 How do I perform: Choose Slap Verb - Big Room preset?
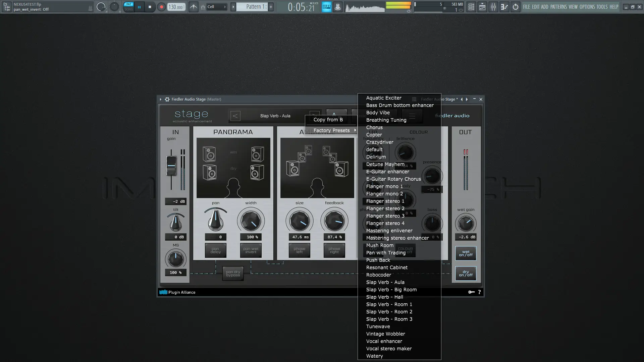(391, 290)
